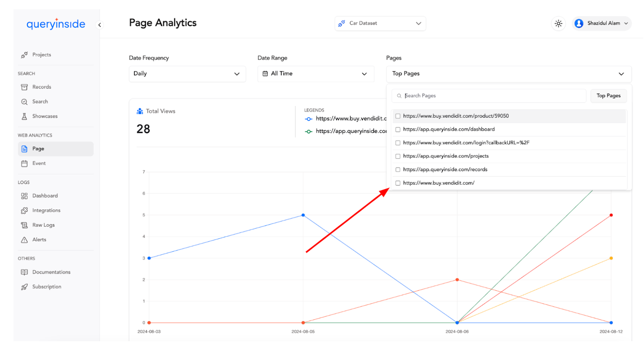This screenshot has width=644, height=358.
Task: Open Records from the sidebar
Action: (x=56, y=87)
